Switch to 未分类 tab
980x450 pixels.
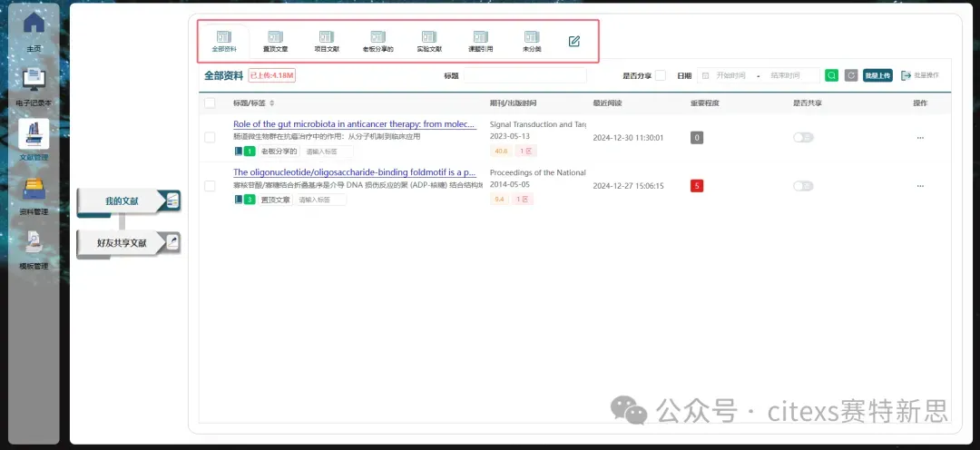pyautogui.click(x=531, y=41)
